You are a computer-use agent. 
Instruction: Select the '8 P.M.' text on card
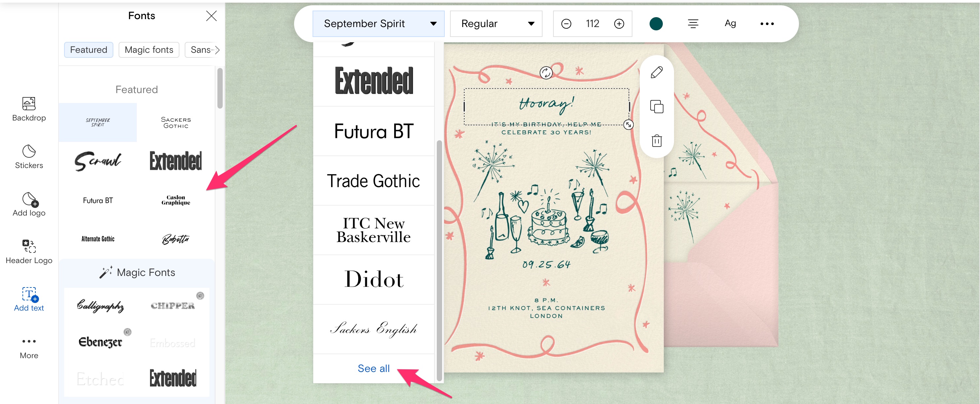pyautogui.click(x=546, y=300)
